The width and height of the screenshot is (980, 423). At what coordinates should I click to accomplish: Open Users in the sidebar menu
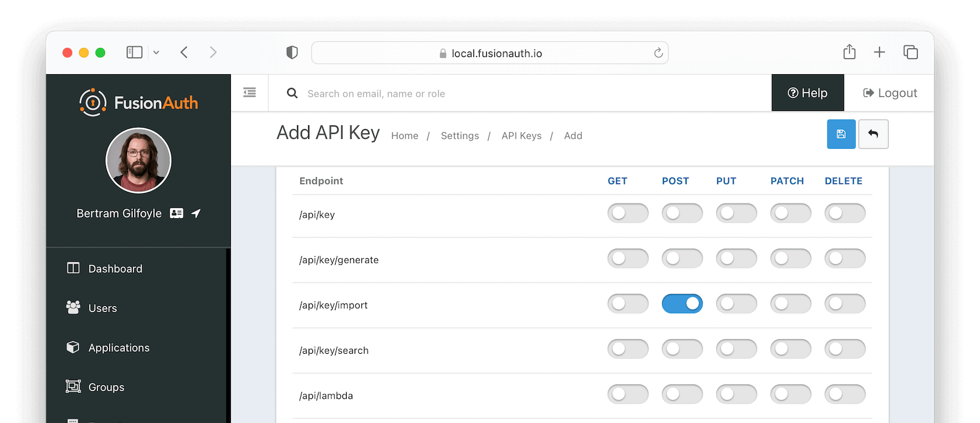[102, 308]
